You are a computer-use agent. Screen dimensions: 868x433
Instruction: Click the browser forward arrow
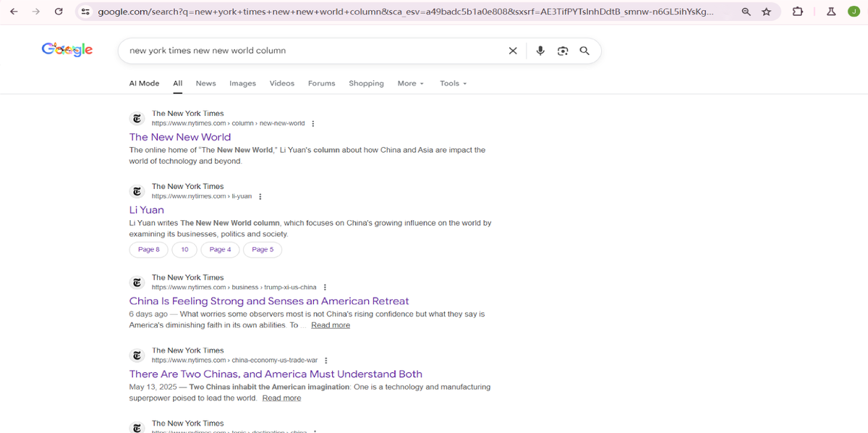tap(36, 12)
